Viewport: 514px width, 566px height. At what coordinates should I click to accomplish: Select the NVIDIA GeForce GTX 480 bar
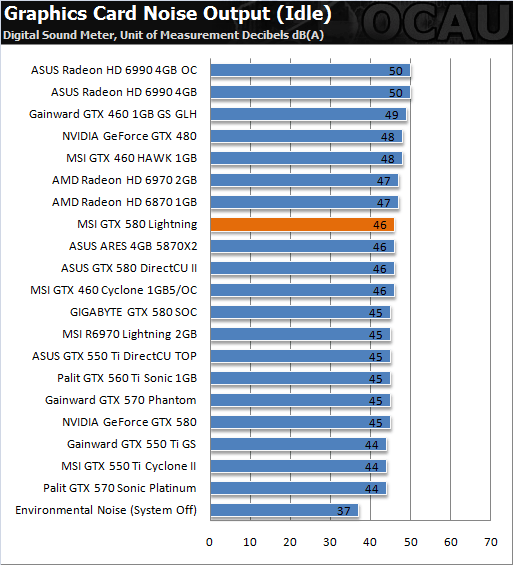[306, 136]
